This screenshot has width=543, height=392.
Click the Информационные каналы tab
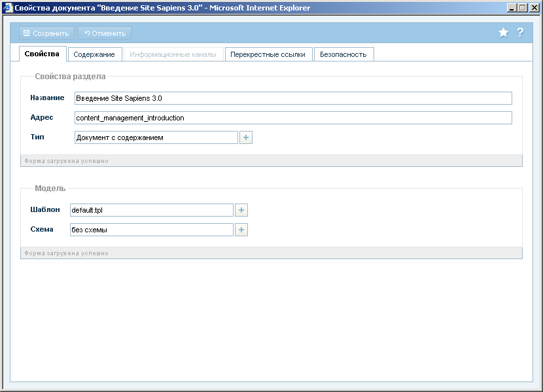click(x=173, y=54)
